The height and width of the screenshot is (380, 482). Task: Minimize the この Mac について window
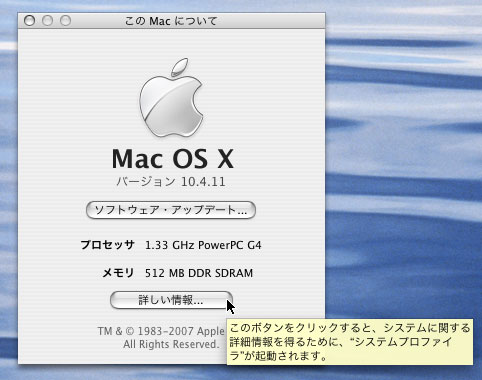tap(47, 21)
